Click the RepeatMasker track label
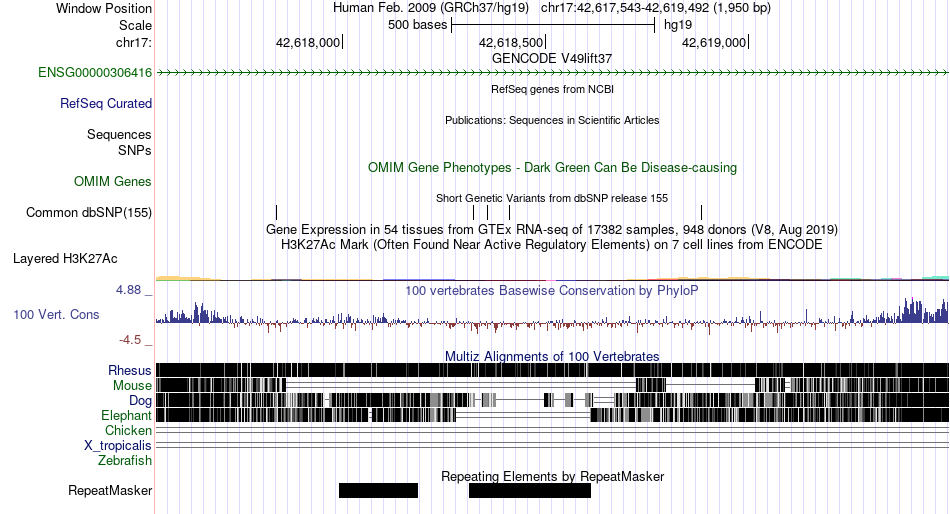The width and height of the screenshot is (950, 514). tap(110, 490)
